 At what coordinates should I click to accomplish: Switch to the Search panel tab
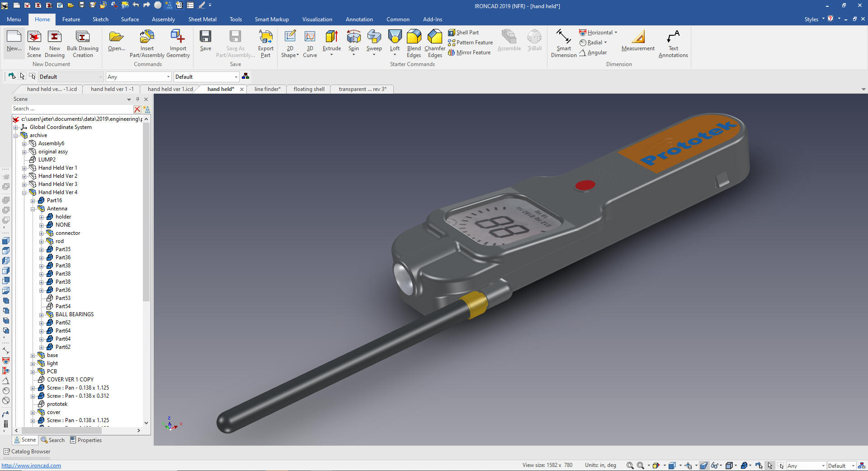coord(52,440)
